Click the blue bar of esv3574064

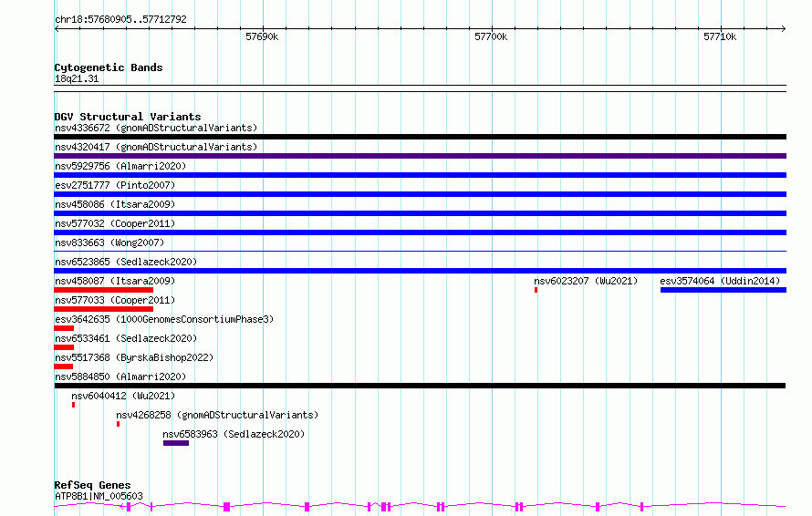click(724, 290)
